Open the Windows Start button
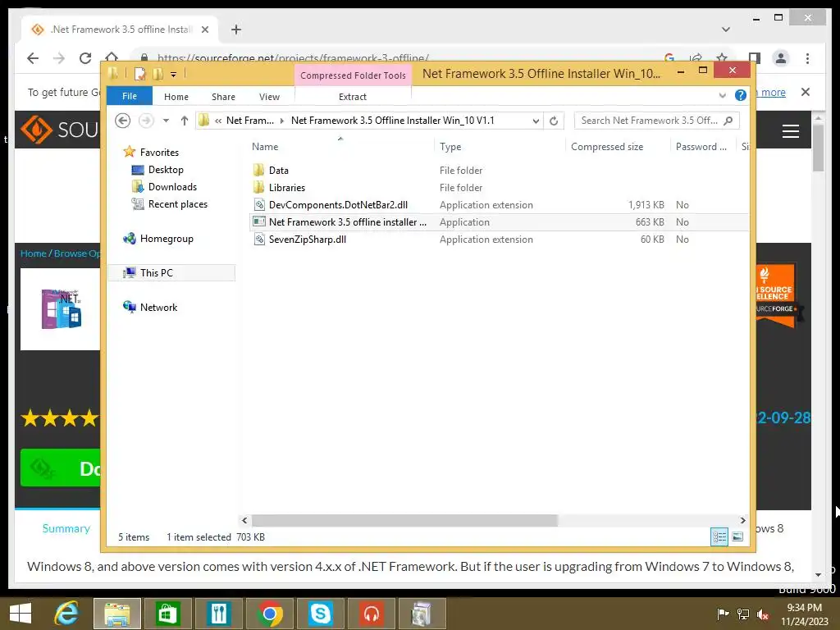This screenshot has height=630, width=840. [x=21, y=614]
